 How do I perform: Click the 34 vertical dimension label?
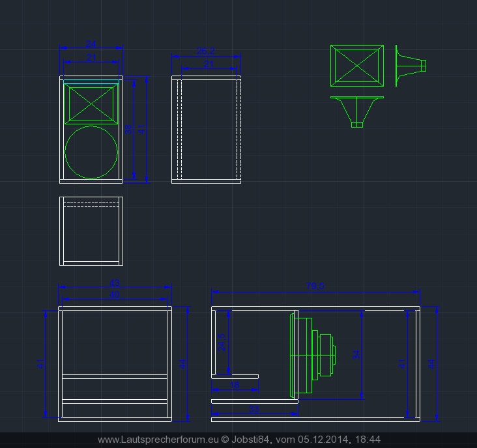pos(356,354)
